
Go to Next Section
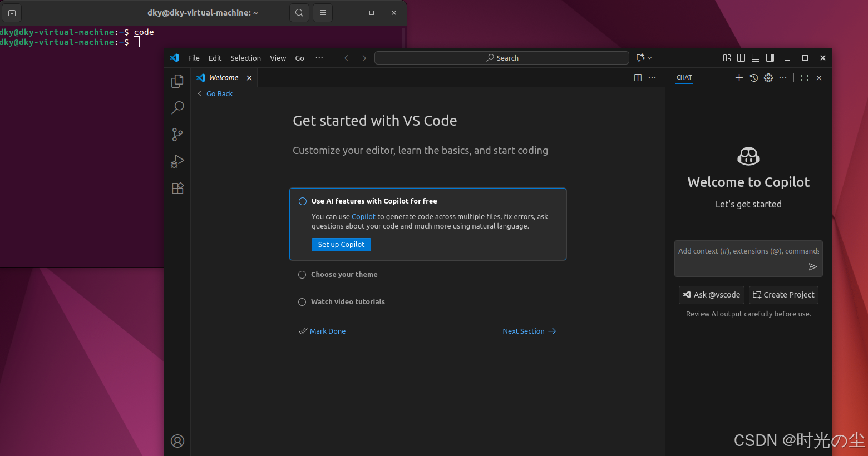pyautogui.click(x=529, y=331)
